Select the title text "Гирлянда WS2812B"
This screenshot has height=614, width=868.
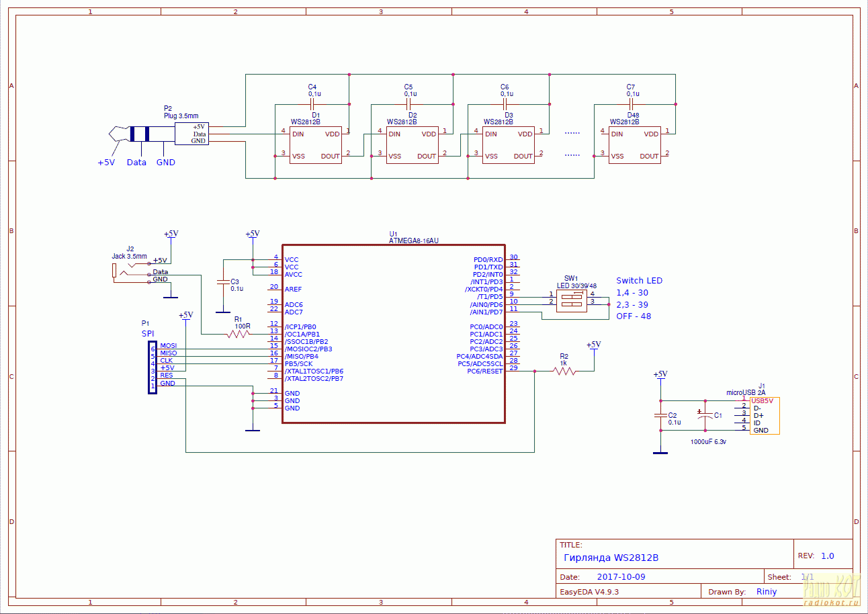(611, 558)
